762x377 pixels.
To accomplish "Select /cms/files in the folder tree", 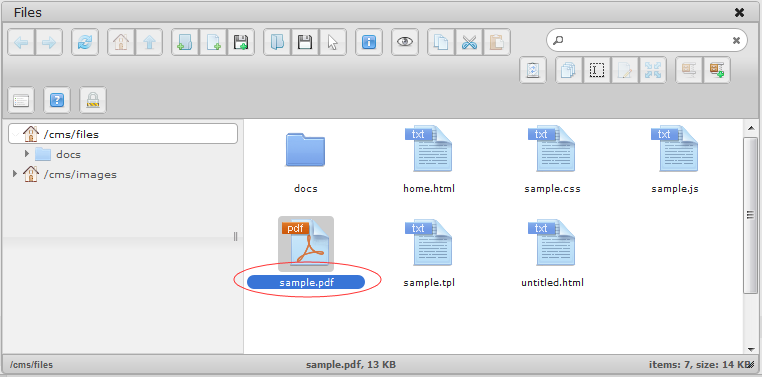I will coord(123,134).
